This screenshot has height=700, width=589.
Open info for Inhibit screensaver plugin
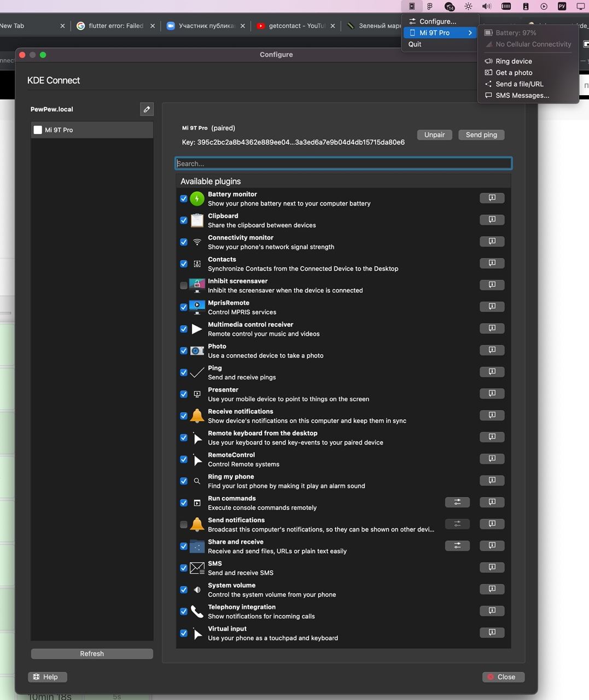coord(492,285)
